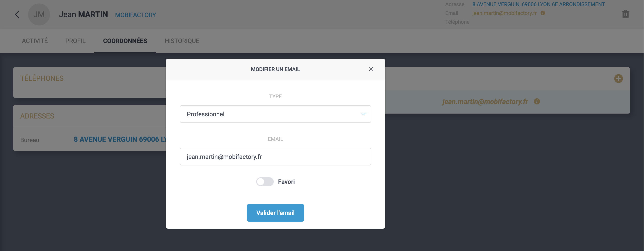Switch to the Activité tab
644x251 pixels.
coord(35,41)
